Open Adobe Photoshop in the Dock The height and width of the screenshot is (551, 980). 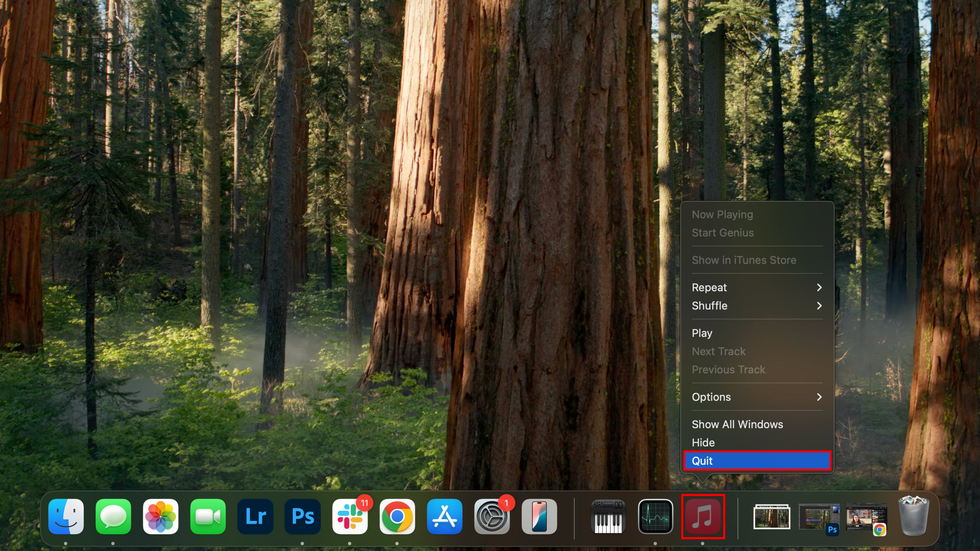(x=303, y=517)
